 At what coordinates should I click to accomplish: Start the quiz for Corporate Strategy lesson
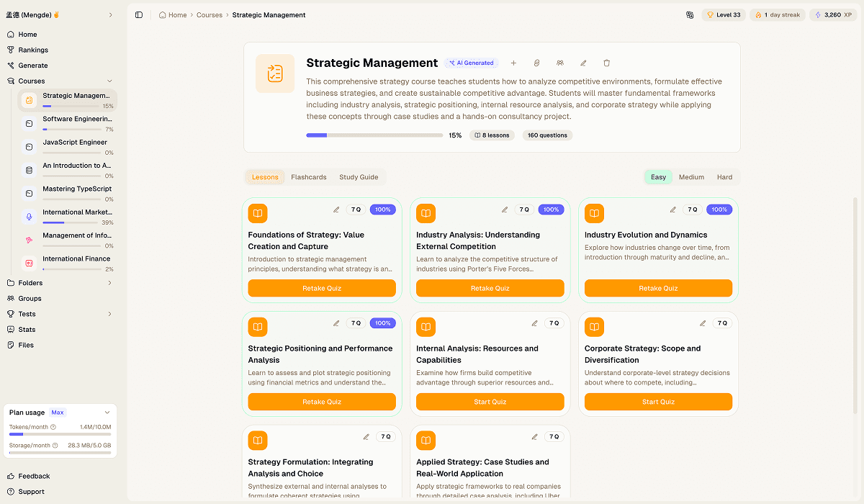point(658,401)
